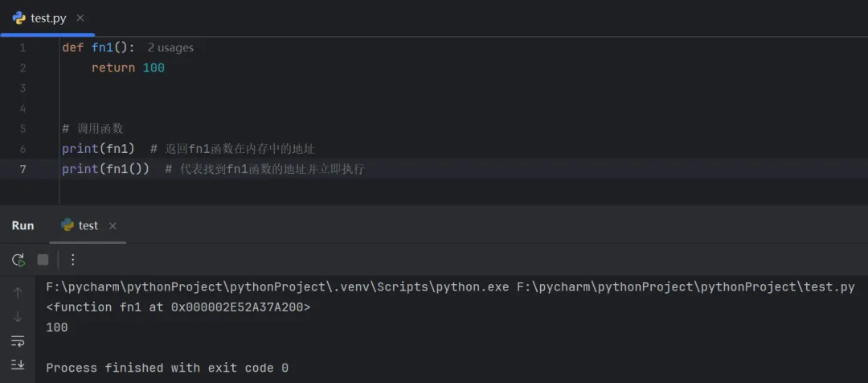
Task: Click the Run tool window title
Action: (23, 225)
